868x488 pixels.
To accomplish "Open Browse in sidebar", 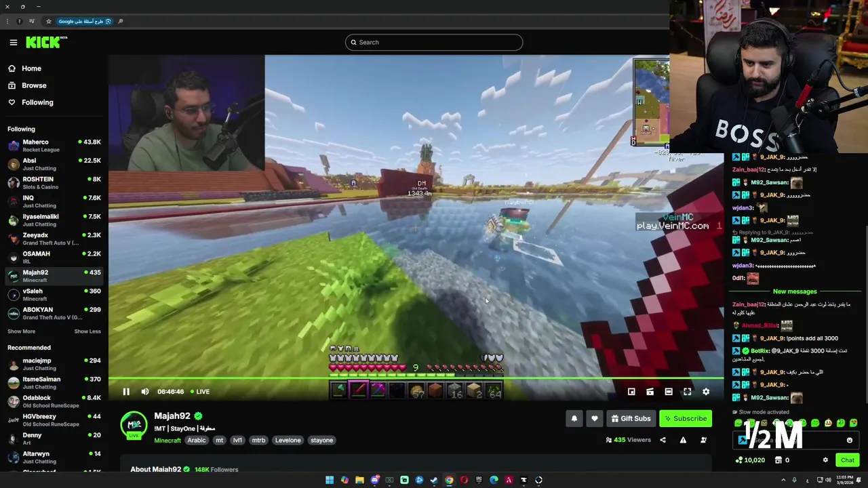I will (27, 85).
